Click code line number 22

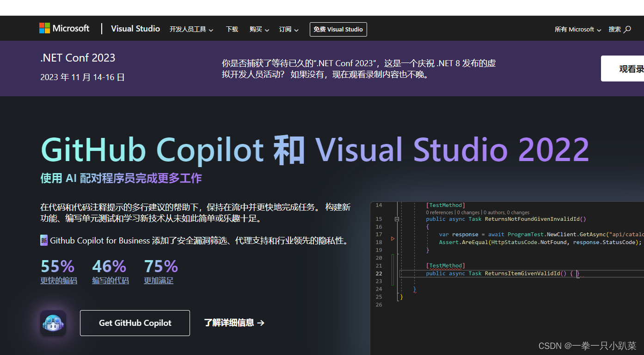(x=379, y=274)
